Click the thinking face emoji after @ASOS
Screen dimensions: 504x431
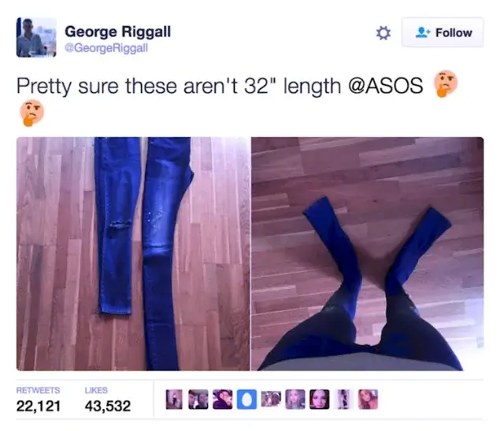click(446, 84)
